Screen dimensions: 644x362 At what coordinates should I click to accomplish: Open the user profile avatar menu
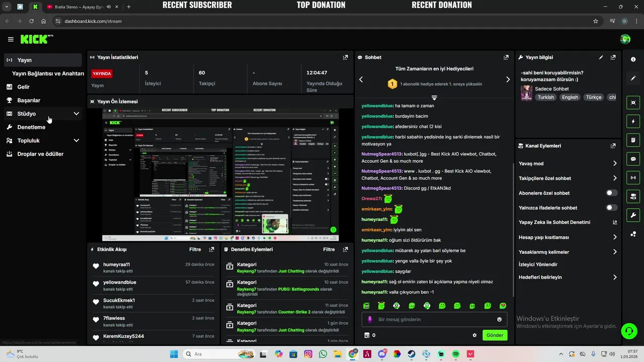tap(625, 39)
